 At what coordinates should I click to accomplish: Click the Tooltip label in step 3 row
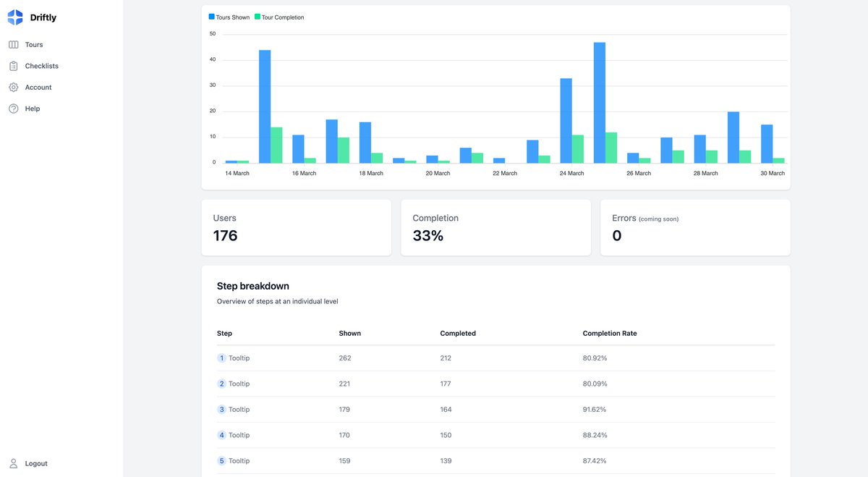(x=239, y=410)
